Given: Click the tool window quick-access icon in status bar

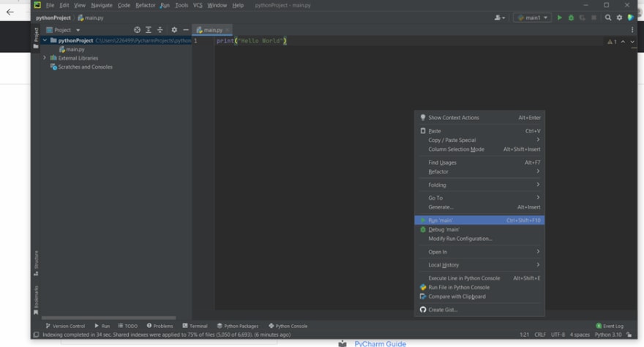Looking at the screenshot, I should (36, 335).
